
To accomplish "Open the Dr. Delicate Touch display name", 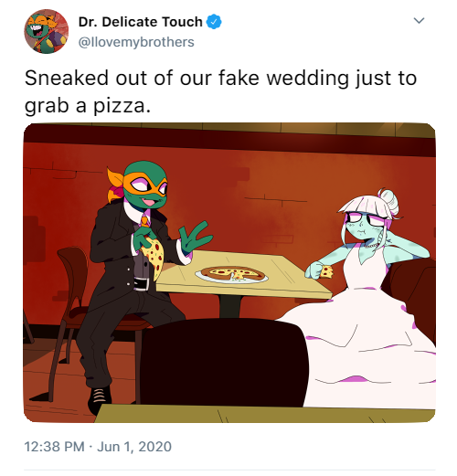I will pyautogui.click(x=141, y=22).
